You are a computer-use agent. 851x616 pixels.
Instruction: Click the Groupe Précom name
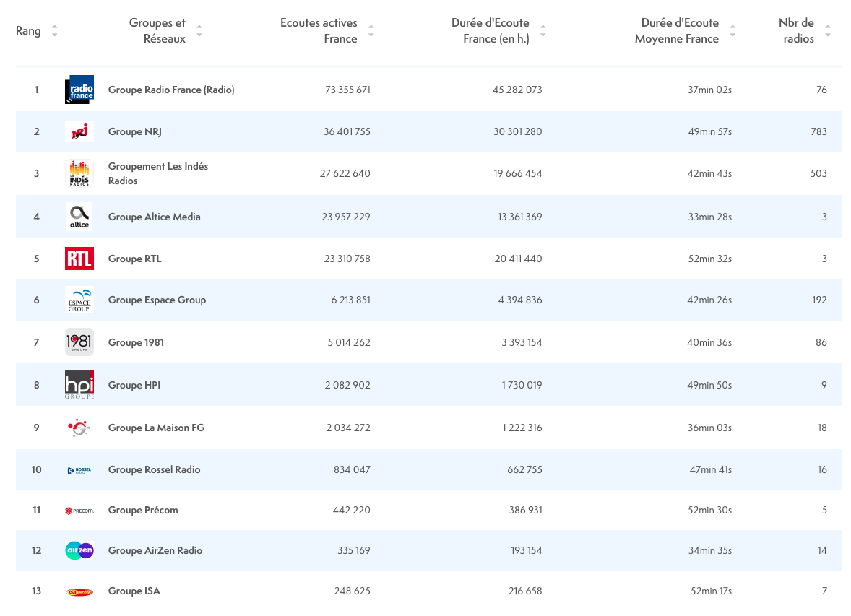(143, 510)
